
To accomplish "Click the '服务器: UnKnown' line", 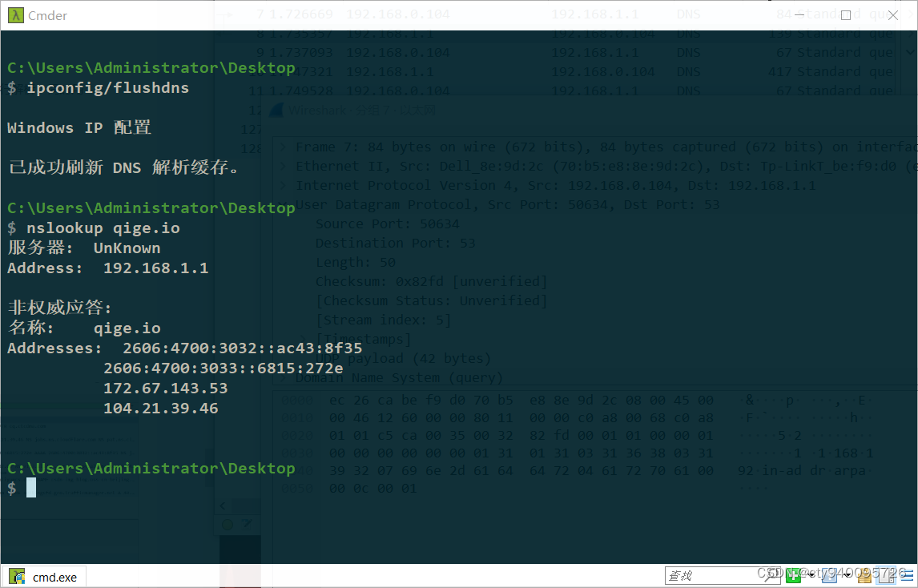I will pos(84,248).
